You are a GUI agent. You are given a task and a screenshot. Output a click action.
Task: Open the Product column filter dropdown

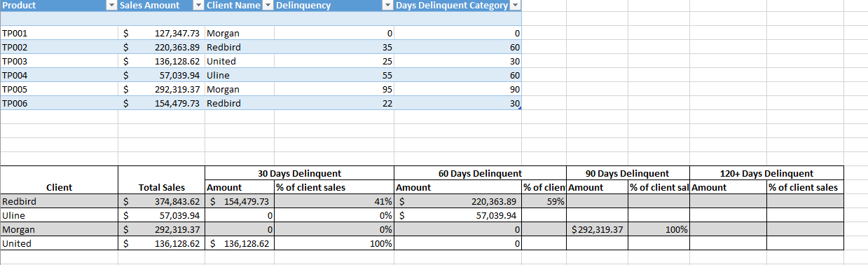point(111,6)
